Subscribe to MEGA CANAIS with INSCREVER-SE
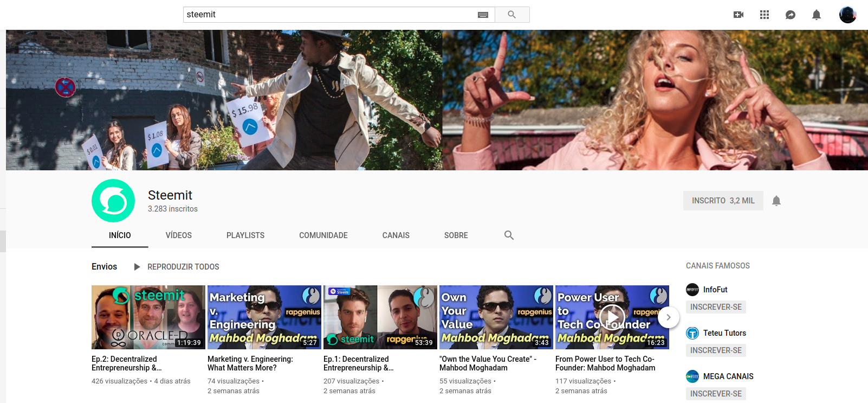 [716, 394]
